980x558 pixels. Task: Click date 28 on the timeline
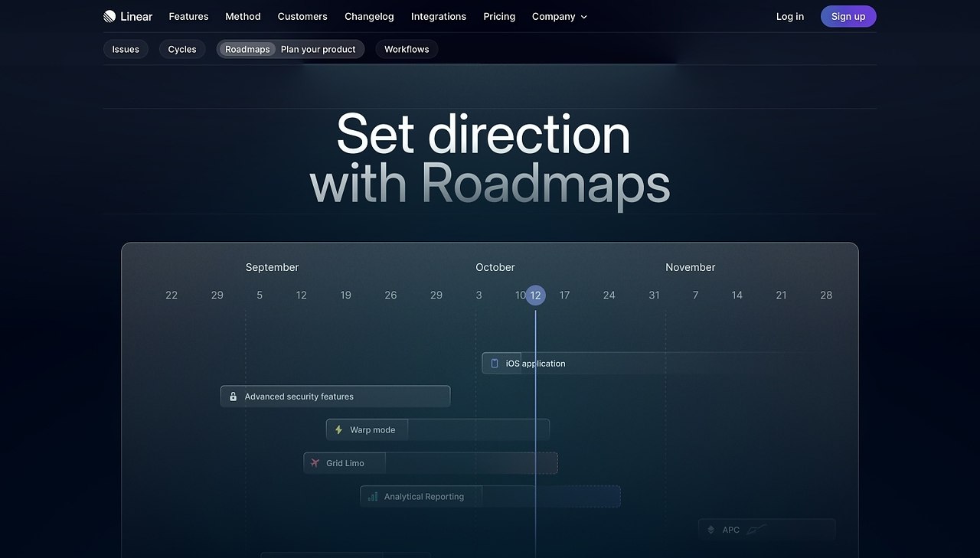tap(826, 295)
